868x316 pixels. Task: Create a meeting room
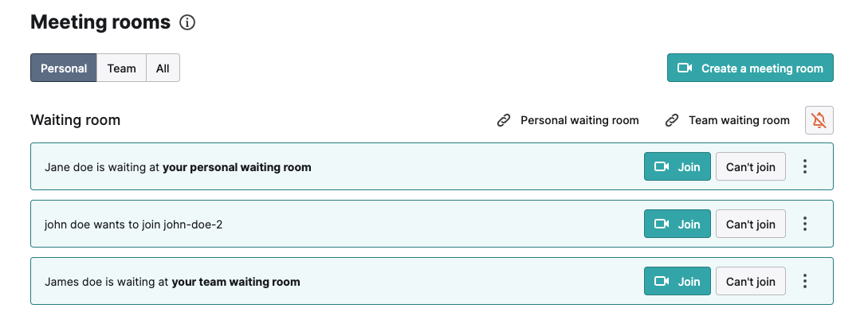coord(750,68)
